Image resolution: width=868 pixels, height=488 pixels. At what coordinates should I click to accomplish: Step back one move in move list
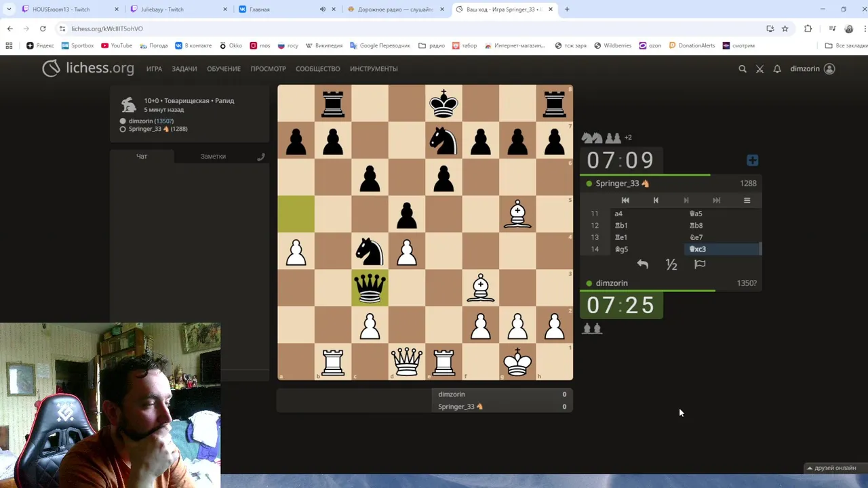[x=656, y=200]
